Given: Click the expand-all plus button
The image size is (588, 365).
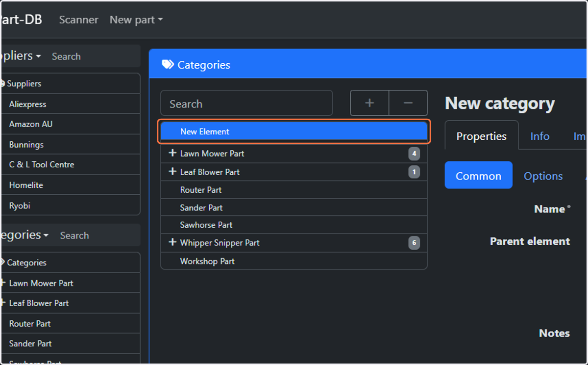Looking at the screenshot, I should coord(369,103).
